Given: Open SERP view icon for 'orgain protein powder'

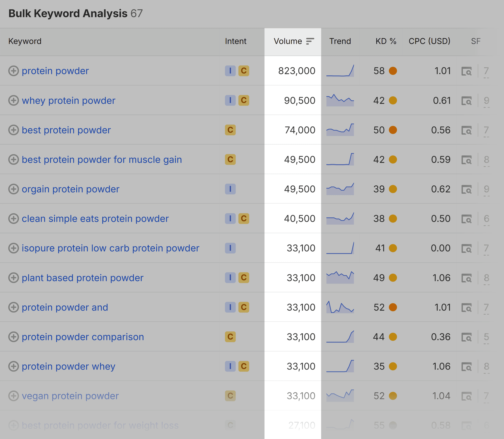Looking at the screenshot, I should point(467,189).
